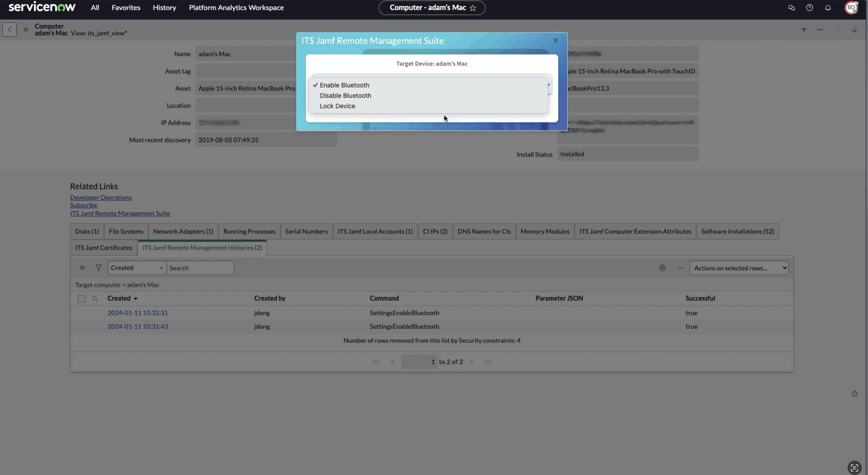Open the History menu
This screenshot has height=475, width=868.
coord(165,7)
